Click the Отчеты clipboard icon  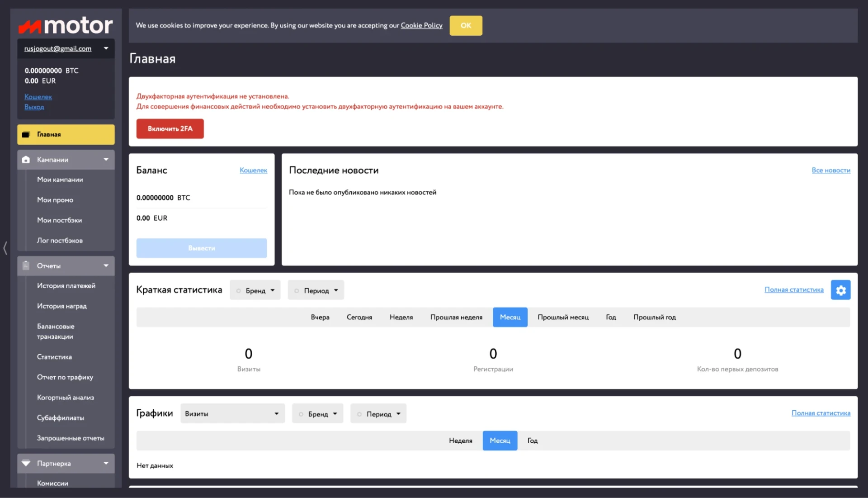coord(26,266)
